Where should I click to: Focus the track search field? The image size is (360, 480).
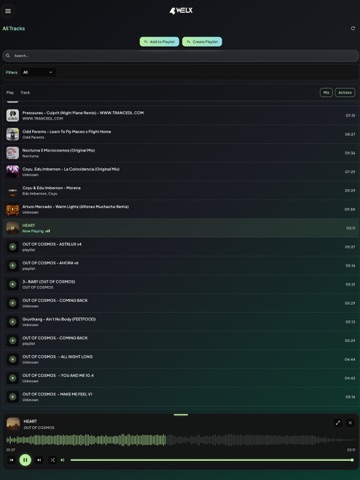(x=180, y=56)
